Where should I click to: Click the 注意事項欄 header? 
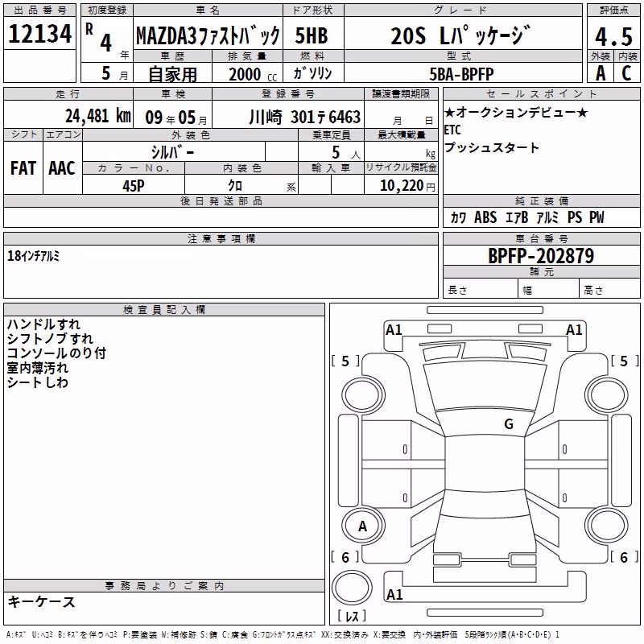tap(221, 238)
